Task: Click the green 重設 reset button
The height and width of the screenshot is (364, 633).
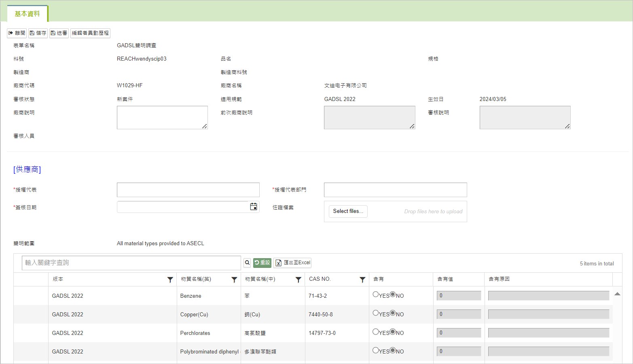Action: point(262,263)
